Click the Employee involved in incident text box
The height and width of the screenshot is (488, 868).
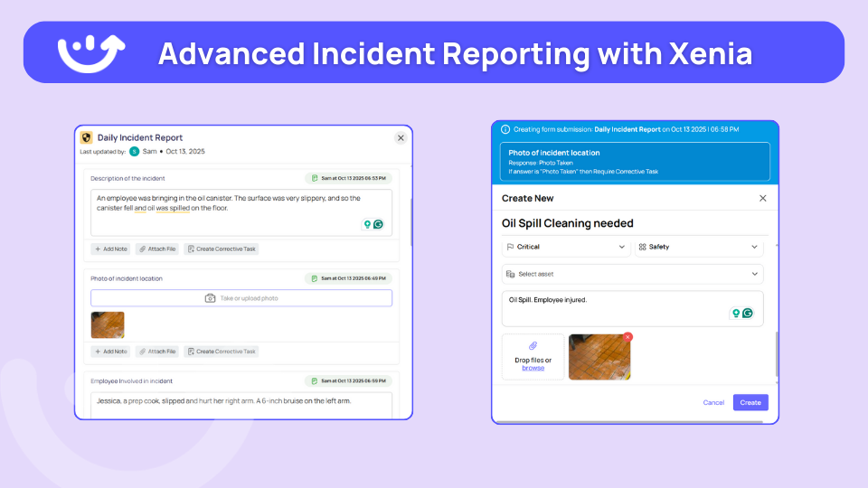[x=241, y=406]
